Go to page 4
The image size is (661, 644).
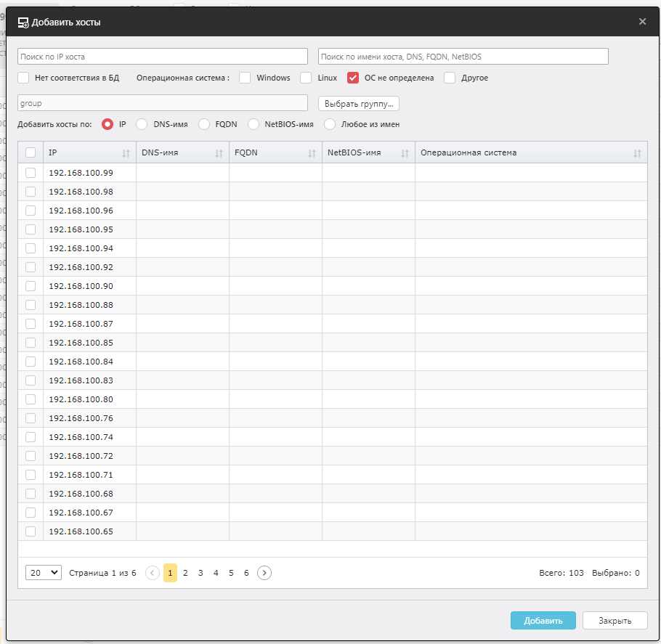coord(216,573)
